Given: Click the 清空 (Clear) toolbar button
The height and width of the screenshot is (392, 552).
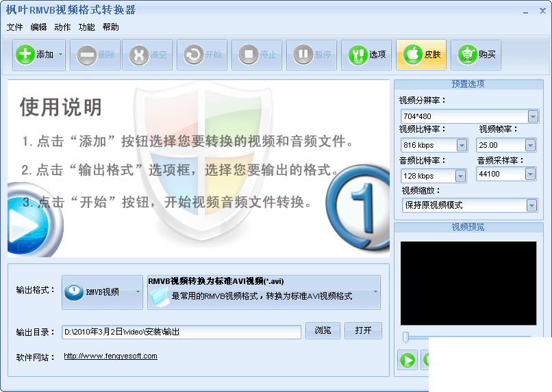Looking at the screenshot, I should pyautogui.click(x=147, y=55).
